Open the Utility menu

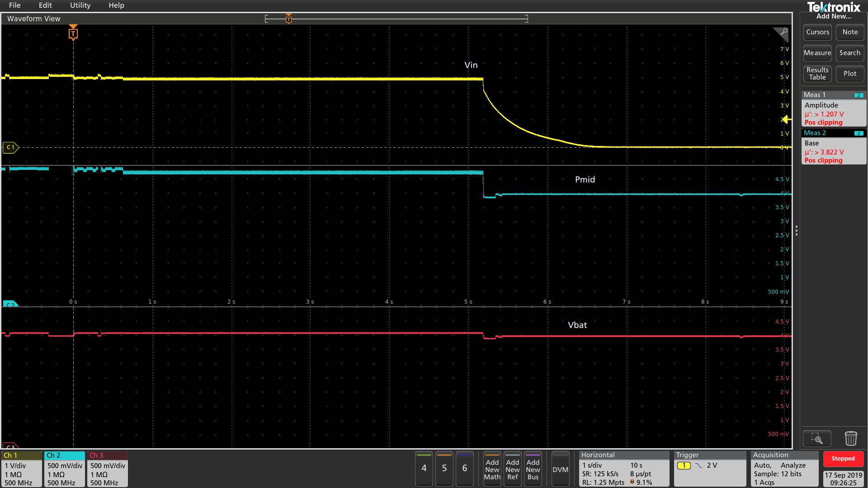tap(80, 5)
